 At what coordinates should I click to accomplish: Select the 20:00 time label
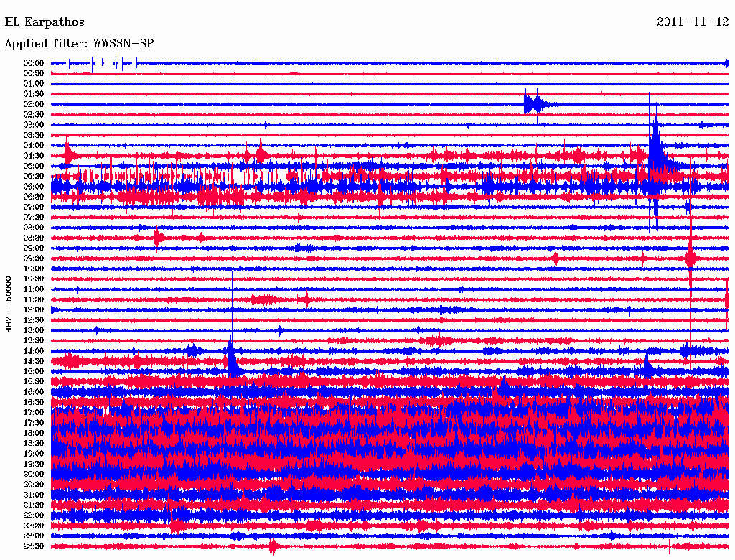click(x=34, y=474)
